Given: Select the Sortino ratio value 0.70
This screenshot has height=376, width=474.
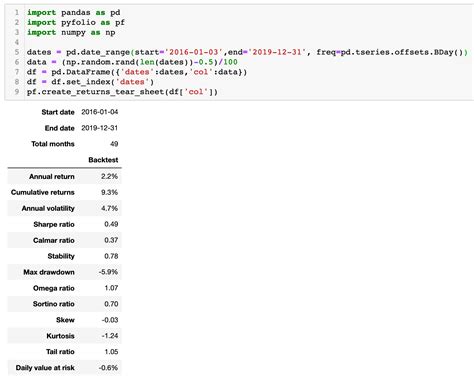Looking at the screenshot, I should tap(111, 304).
